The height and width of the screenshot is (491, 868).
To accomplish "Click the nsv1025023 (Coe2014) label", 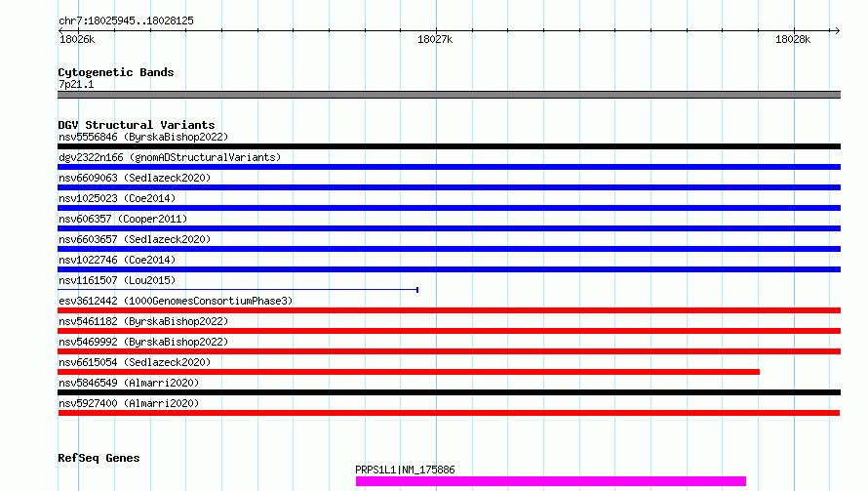I will tap(117, 198).
